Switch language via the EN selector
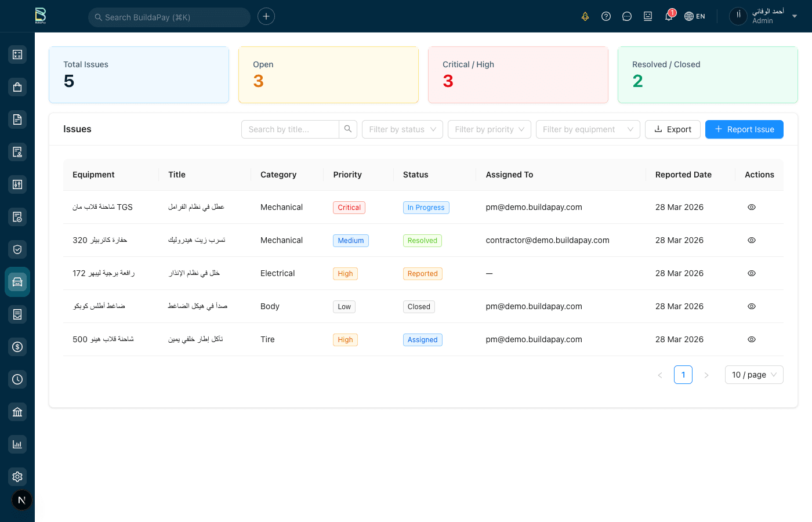The image size is (812, 522). (695, 16)
